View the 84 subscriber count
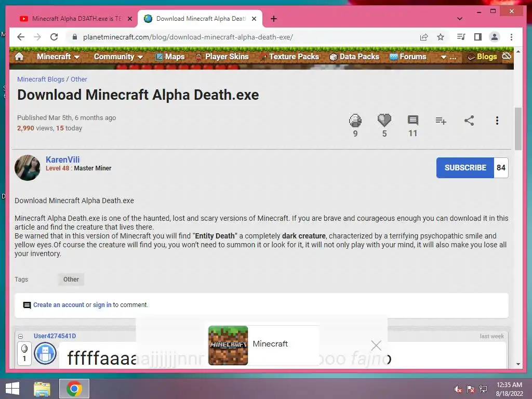 click(501, 168)
